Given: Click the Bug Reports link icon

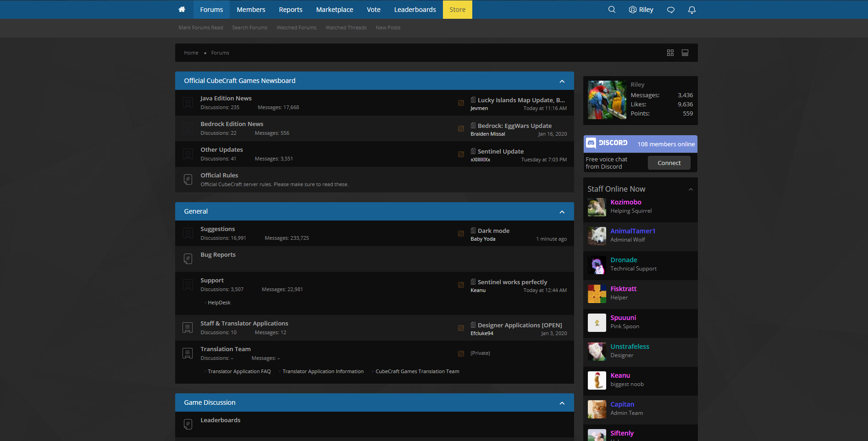Looking at the screenshot, I should tap(188, 259).
